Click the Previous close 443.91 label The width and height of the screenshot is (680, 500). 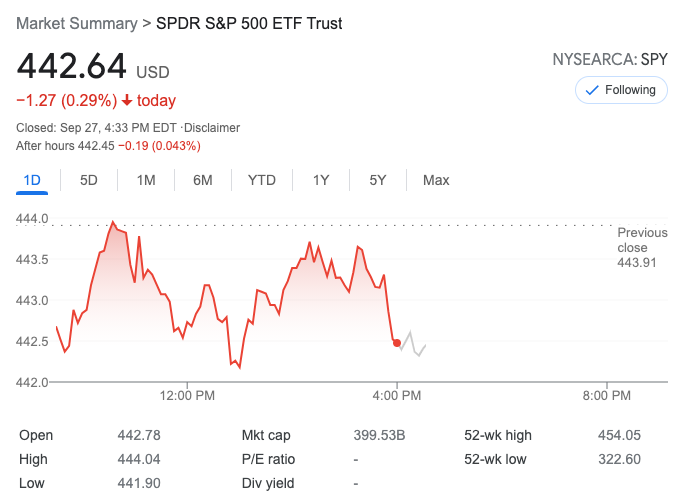642,248
